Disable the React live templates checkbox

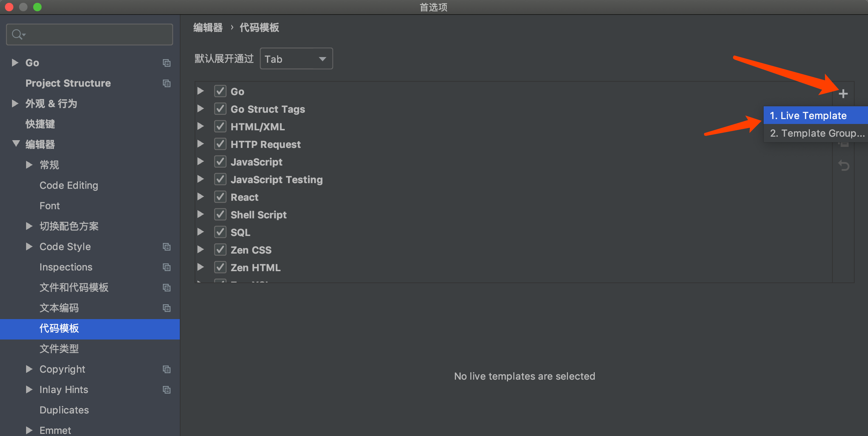220,197
